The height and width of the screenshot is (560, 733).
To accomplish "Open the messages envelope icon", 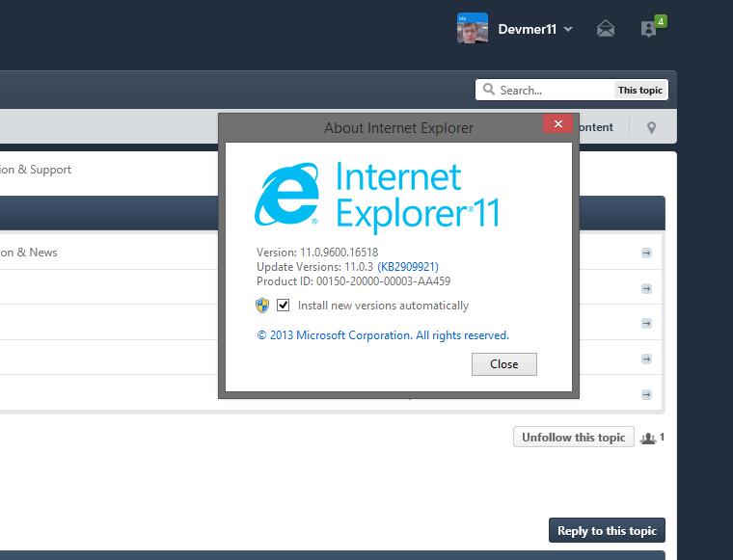I will tap(606, 29).
